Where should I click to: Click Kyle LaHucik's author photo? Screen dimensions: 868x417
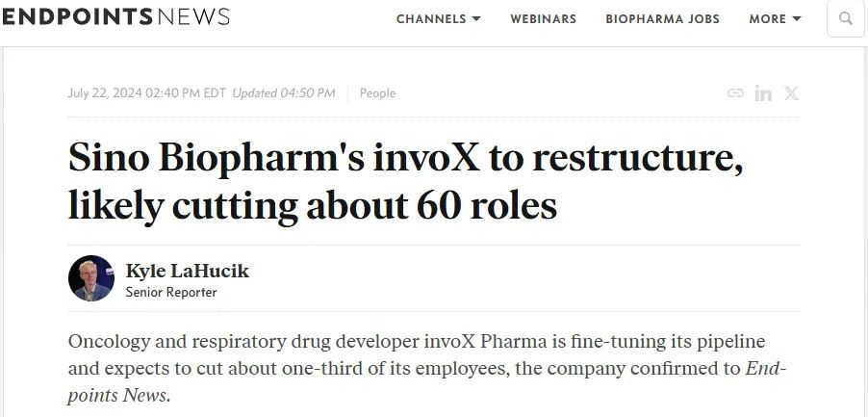pos(91,279)
